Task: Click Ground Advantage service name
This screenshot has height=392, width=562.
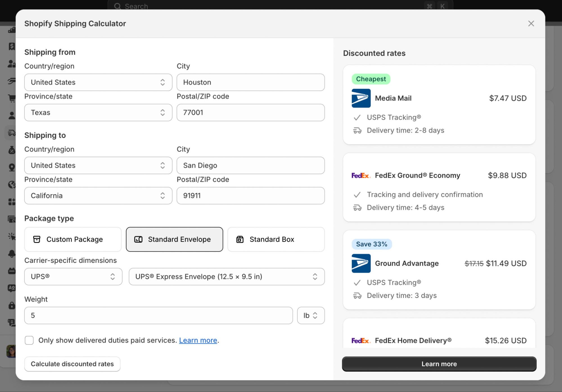Action: (407, 263)
